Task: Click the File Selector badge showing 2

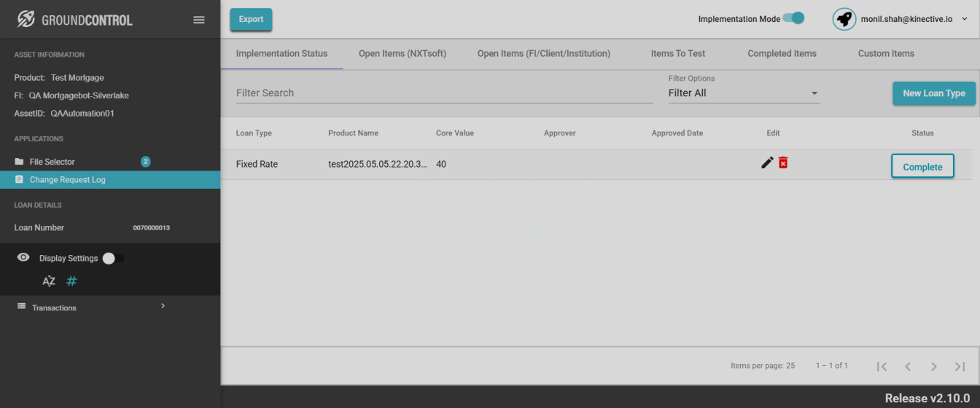Action: click(145, 162)
